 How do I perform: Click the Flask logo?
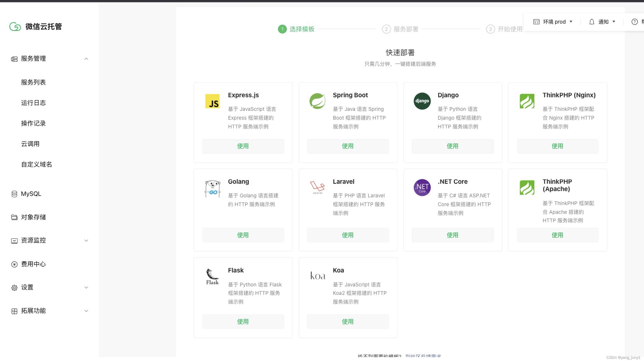212,276
